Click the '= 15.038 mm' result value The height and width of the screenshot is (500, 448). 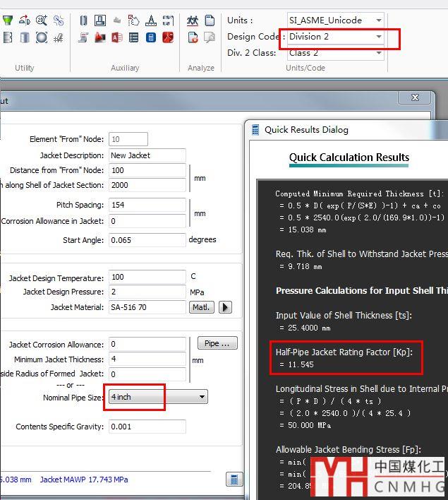coord(303,230)
